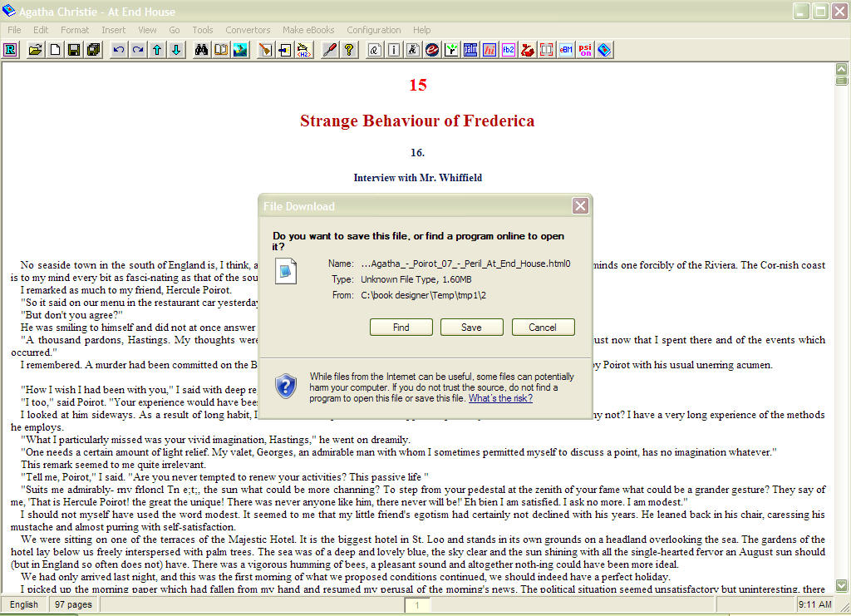This screenshot has height=616, width=851.
Task: Click the blue diamond book icon
Action: 605,51
